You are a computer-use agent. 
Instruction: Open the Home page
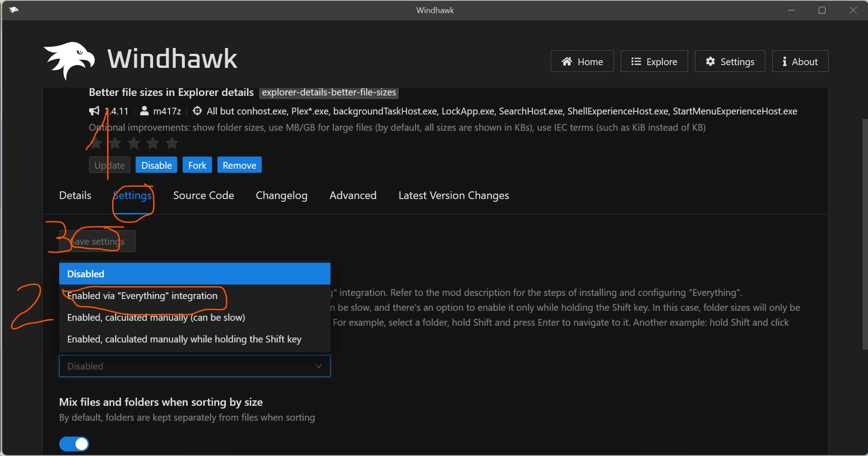click(x=582, y=61)
